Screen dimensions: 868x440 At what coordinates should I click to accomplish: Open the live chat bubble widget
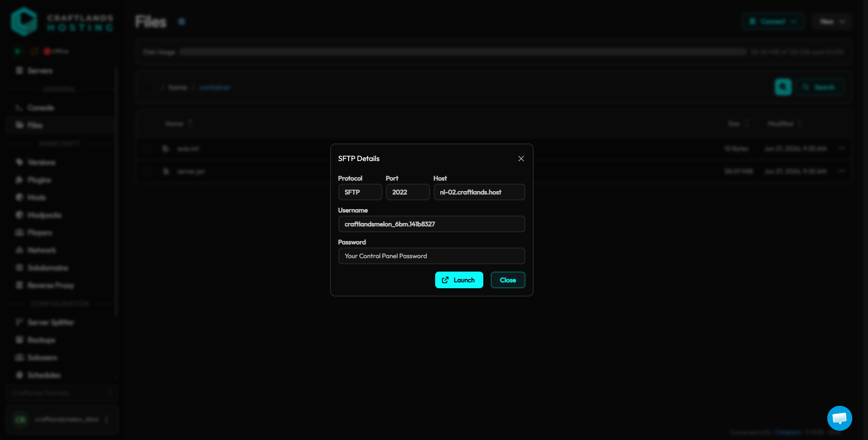coord(839,418)
